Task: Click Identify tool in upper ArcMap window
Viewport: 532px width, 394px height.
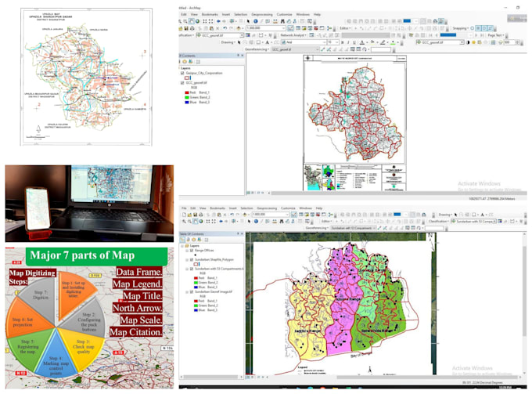Action: (256, 21)
